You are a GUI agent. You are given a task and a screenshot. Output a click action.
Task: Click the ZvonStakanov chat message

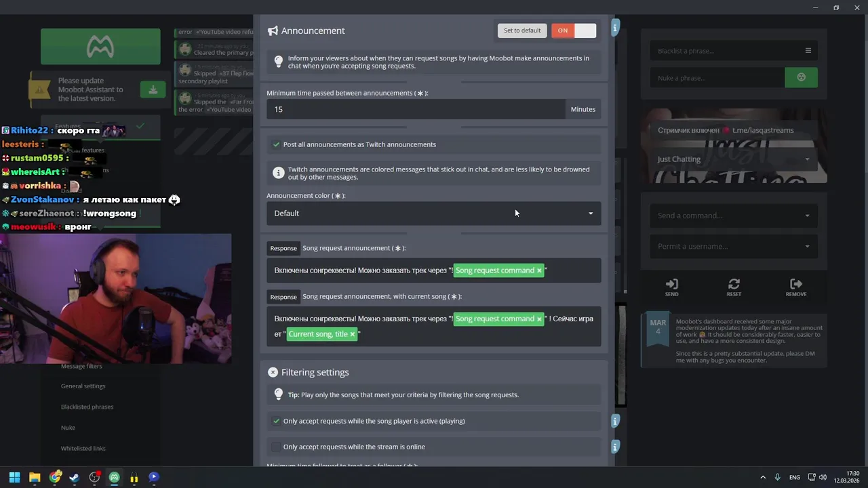pyautogui.click(x=91, y=200)
